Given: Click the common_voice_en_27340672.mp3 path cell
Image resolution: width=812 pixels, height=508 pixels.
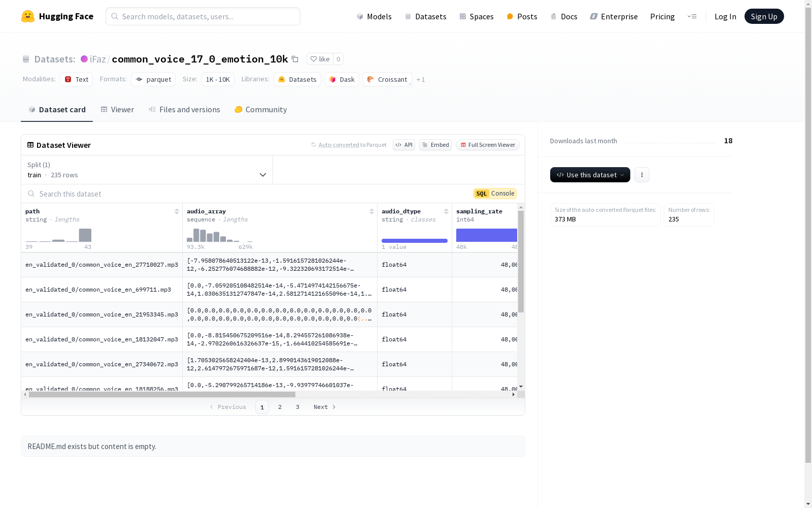Looking at the screenshot, I should pyautogui.click(x=101, y=364).
